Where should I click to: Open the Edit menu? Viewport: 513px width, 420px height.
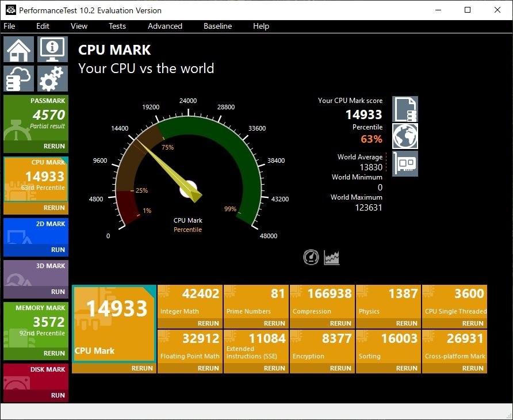tap(43, 26)
